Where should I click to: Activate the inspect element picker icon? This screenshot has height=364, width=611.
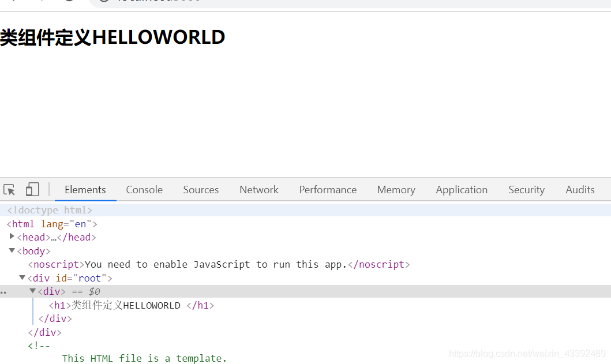(x=9, y=190)
